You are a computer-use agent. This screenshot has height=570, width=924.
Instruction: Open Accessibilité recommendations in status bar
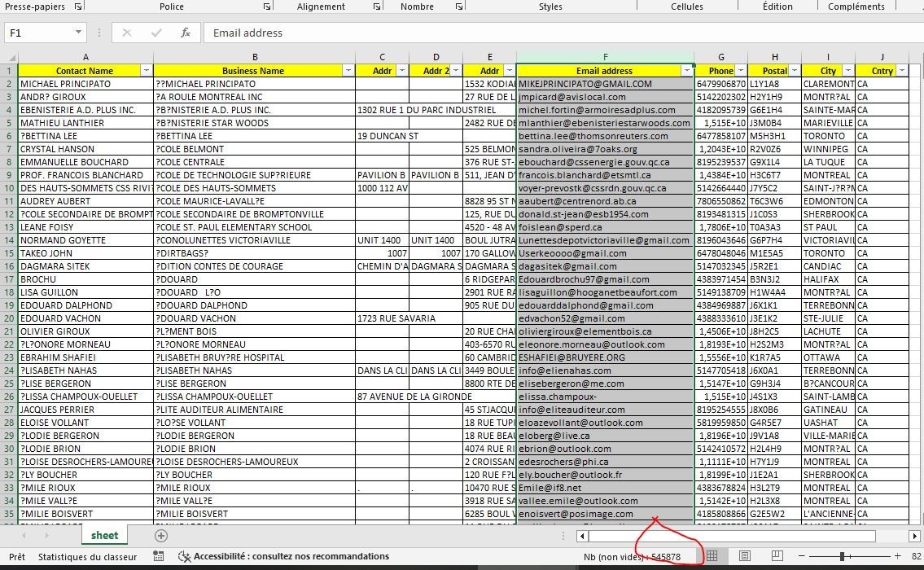click(283, 556)
